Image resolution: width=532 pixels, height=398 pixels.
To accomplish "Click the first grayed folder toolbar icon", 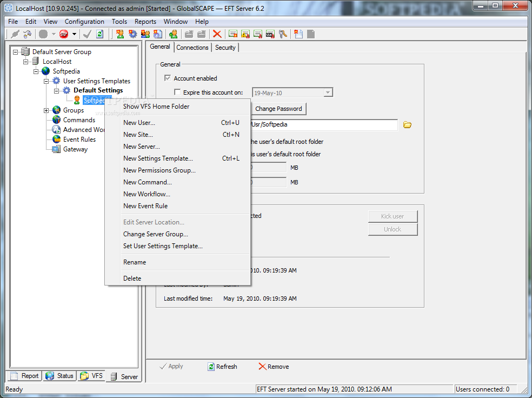I will click(x=189, y=34).
